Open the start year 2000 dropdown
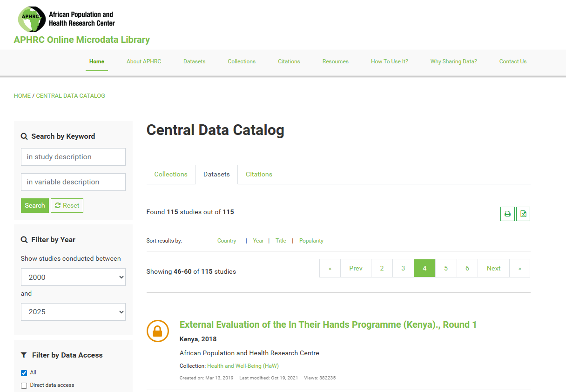The height and width of the screenshot is (392, 566). click(x=73, y=277)
